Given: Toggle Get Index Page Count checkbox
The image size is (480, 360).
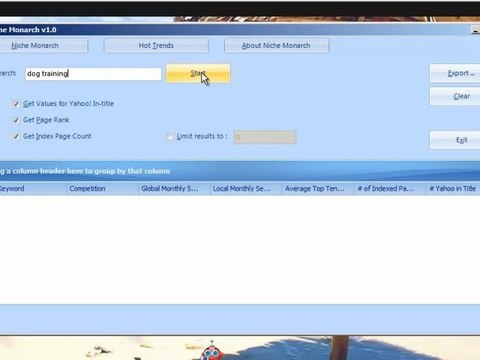Looking at the screenshot, I should [x=16, y=136].
